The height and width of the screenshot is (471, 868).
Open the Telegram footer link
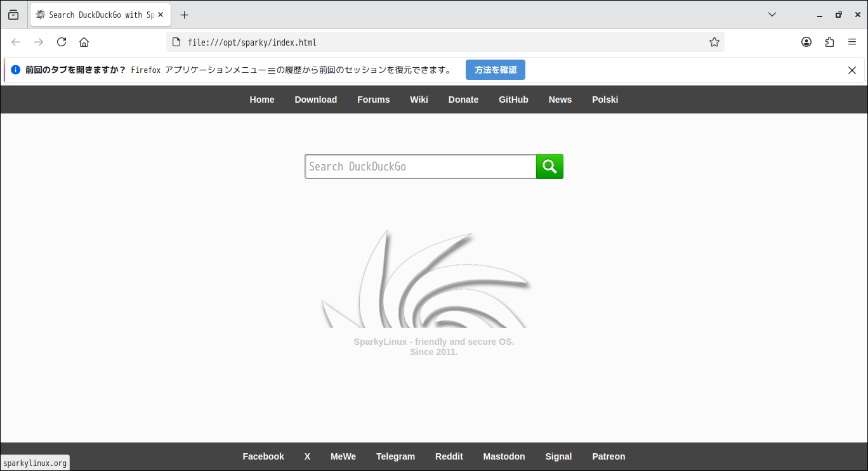[x=395, y=456]
